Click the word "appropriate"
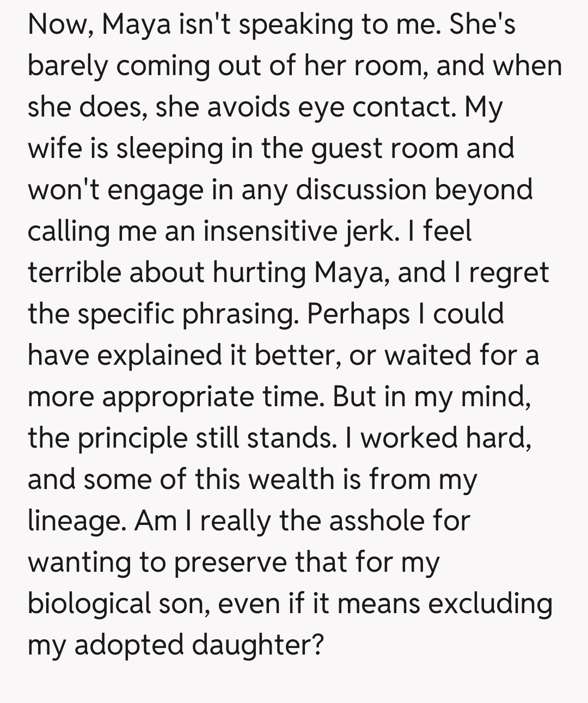This screenshot has width=588, height=703. 177,397
